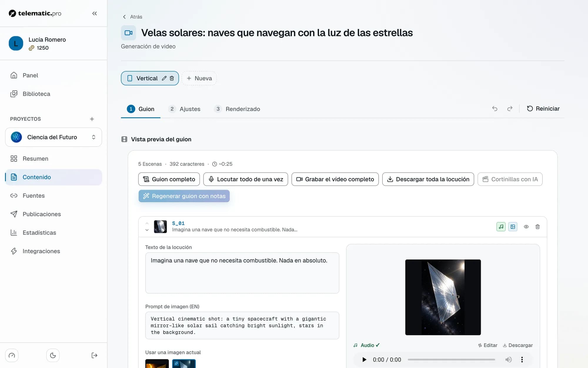Click the solar sail preview image

(443, 297)
